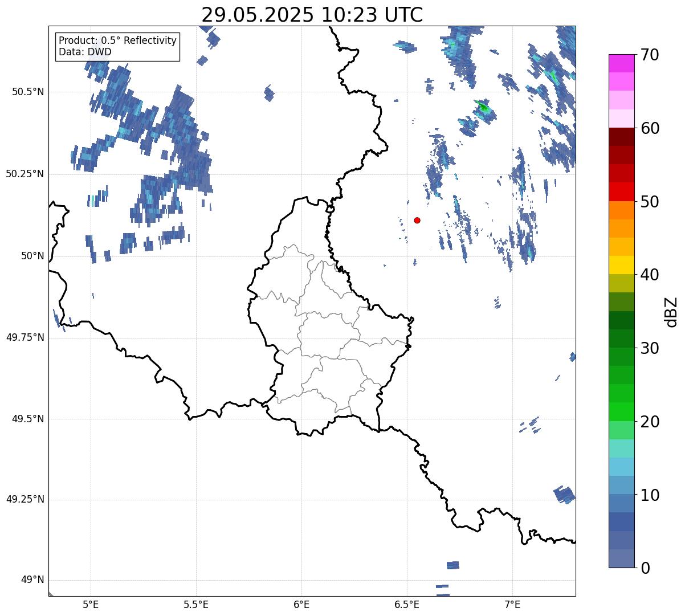Click the 'Data: DWD' label
685x616 pixels.
click(85, 52)
